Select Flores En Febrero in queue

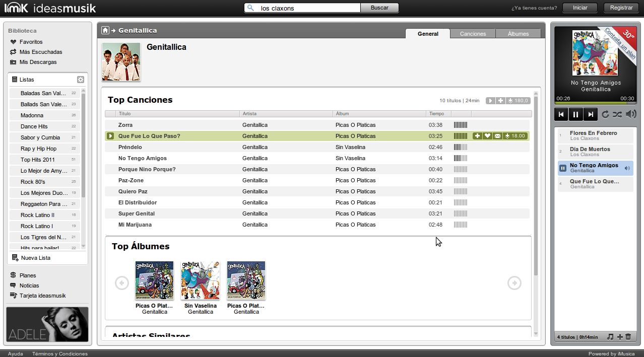(595, 135)
